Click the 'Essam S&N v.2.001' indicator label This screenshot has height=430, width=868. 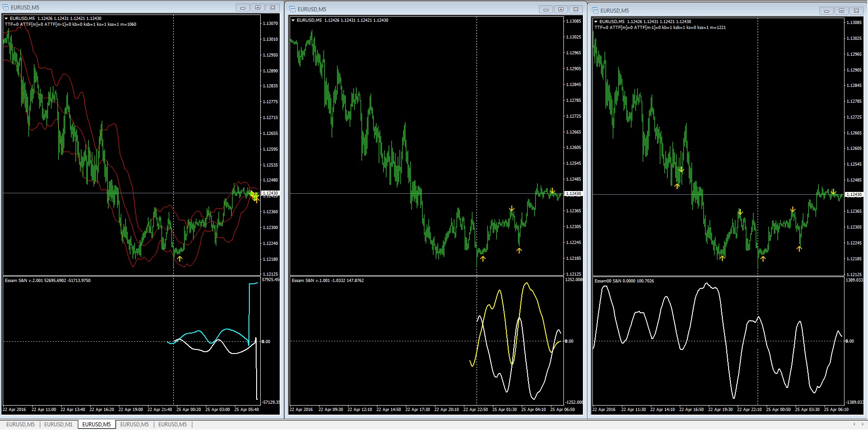point(48,281)
